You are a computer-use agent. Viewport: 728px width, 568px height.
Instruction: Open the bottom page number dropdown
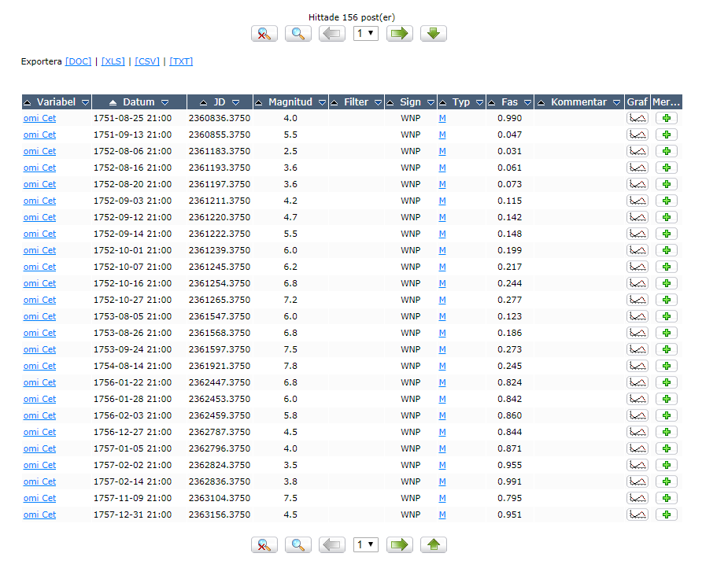[365, 544]
